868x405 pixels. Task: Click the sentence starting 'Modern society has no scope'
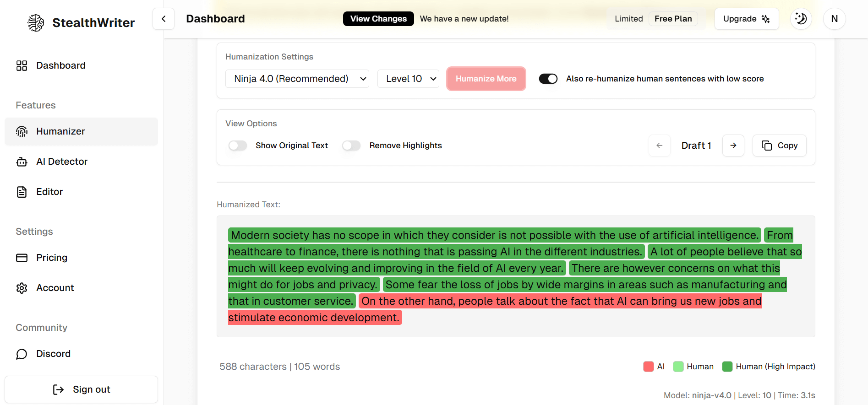[495, 235]
